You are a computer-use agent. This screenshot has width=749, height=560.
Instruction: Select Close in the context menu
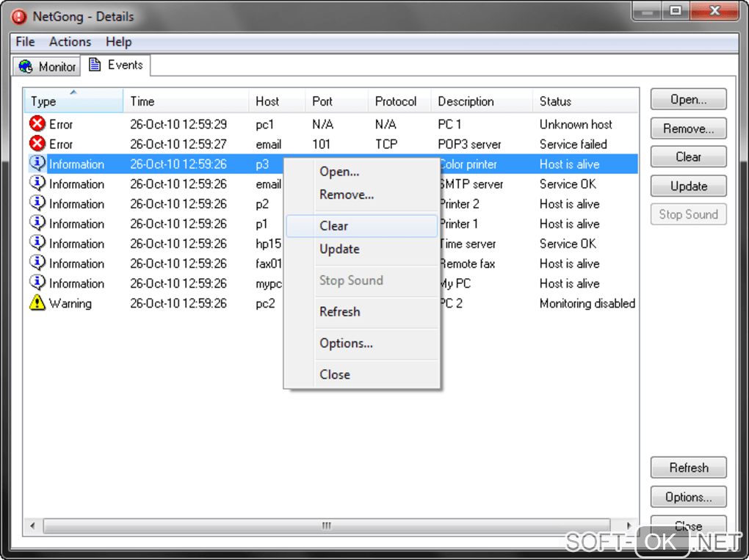pos(361,375)
